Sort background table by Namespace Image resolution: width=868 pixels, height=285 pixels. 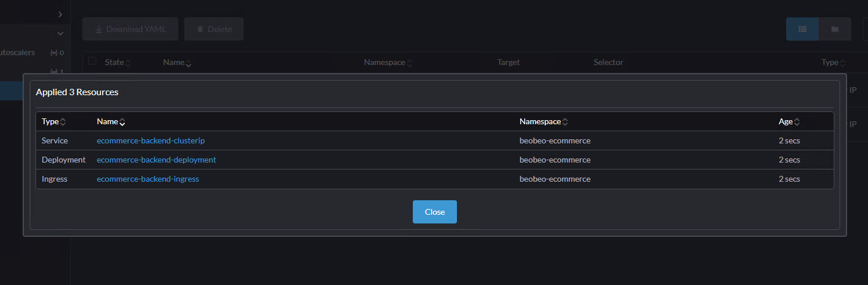[388, 63]
